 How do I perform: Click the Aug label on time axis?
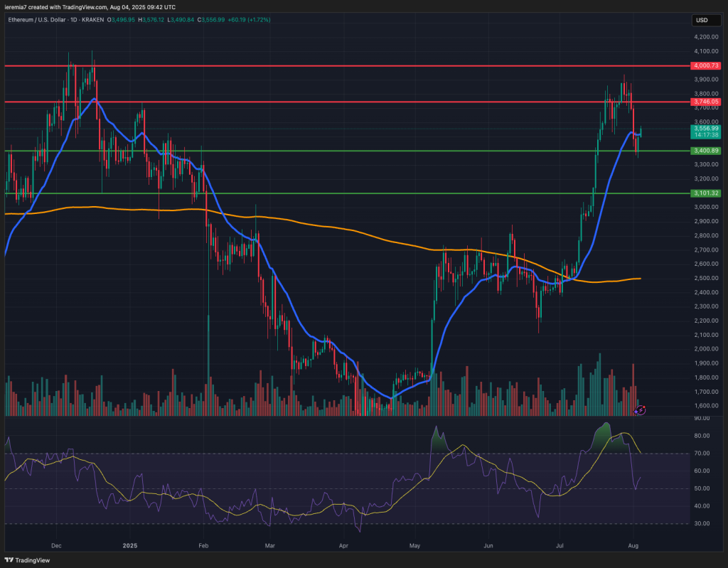(633, 545)
